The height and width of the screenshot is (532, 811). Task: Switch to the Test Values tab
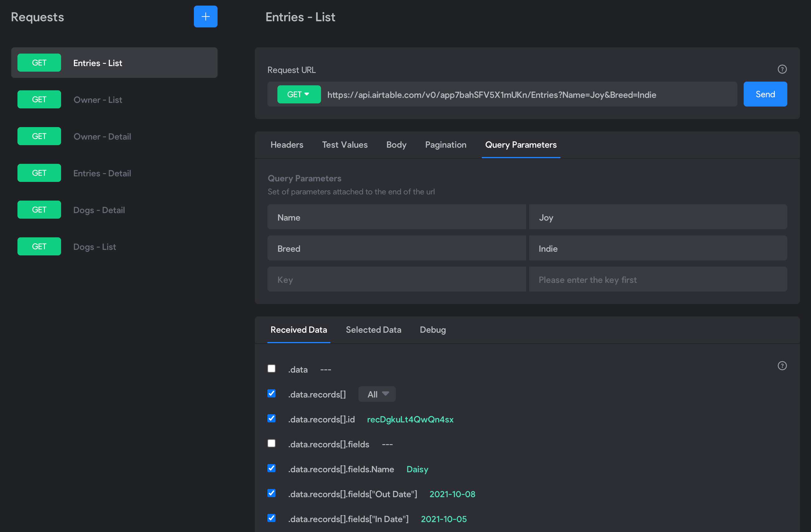(x=345, y=145)
